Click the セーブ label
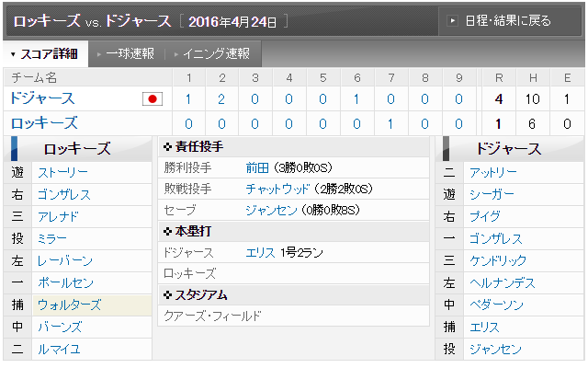The width and height of the screenshot is (588, 368). coord(180,210)
